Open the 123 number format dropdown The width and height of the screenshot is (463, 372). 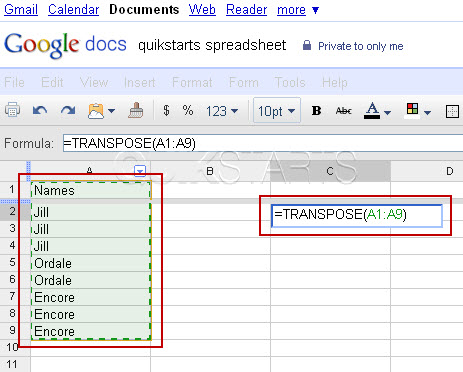(x=222, y=111)
